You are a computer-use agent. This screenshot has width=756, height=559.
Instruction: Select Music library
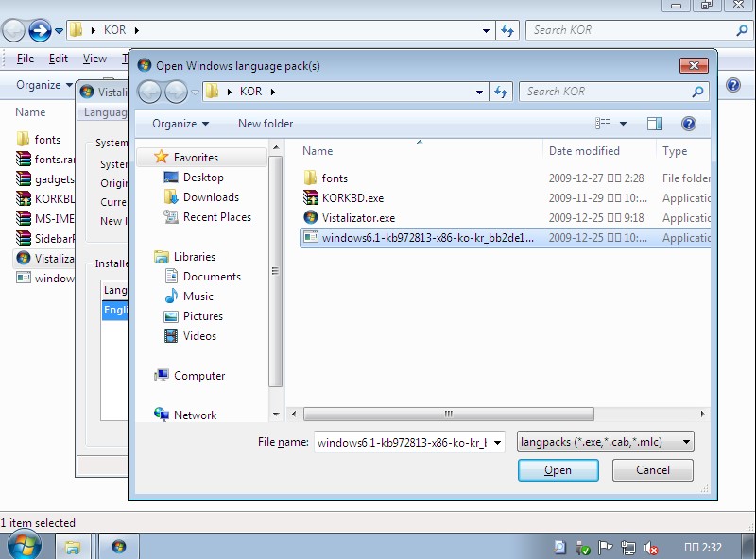189,296
